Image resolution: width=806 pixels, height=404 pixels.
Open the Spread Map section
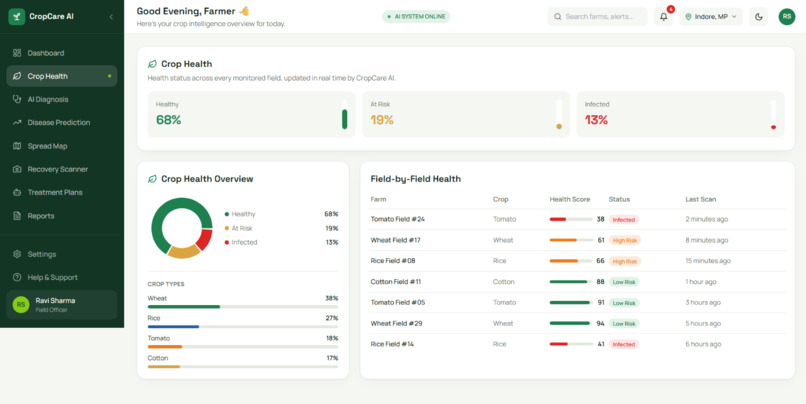coord(62,146)
